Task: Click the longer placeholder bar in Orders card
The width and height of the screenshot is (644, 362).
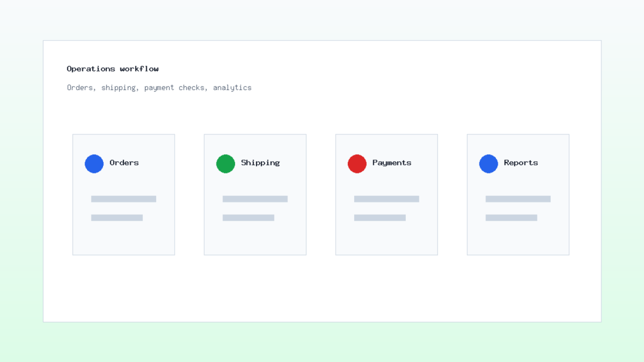Action: point(124,199)
